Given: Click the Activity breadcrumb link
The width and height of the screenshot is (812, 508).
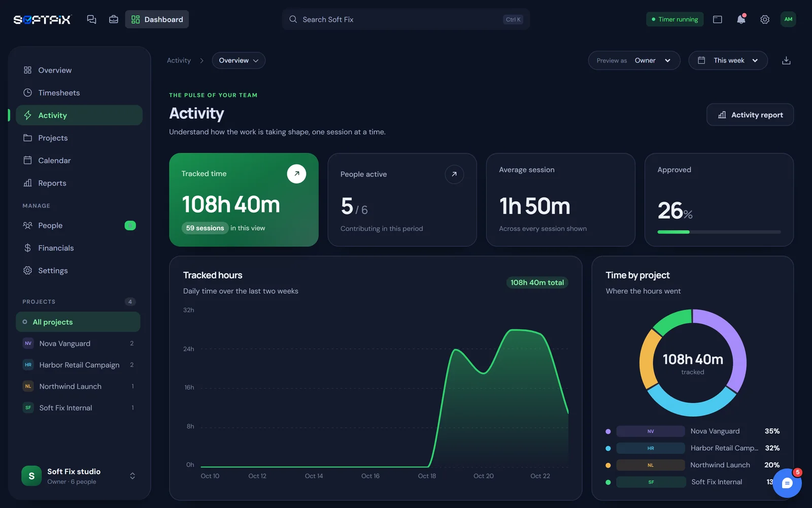Looking at the screenshot, I should pyautogui.click(x=179, y=60).
